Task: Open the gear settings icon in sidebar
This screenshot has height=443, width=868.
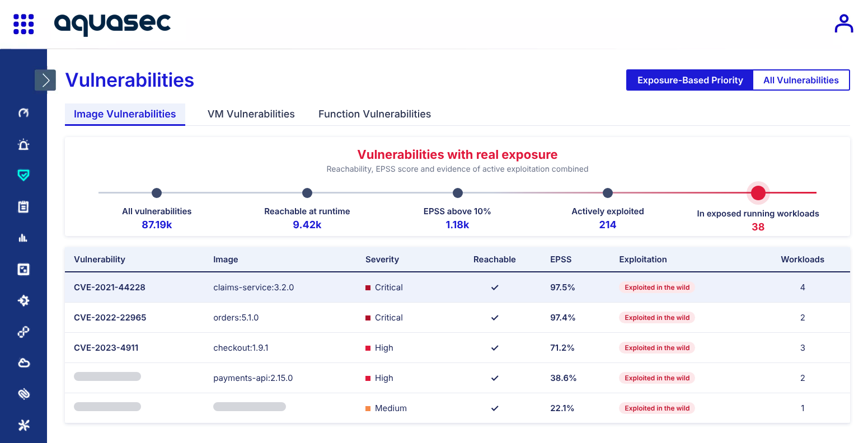Action: (24, 301)
